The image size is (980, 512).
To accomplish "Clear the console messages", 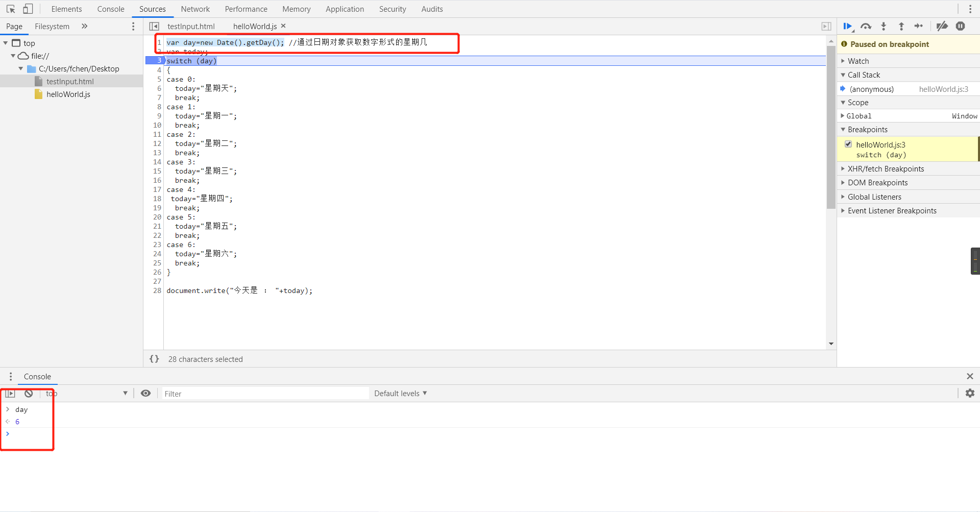I will pos(28,393).
